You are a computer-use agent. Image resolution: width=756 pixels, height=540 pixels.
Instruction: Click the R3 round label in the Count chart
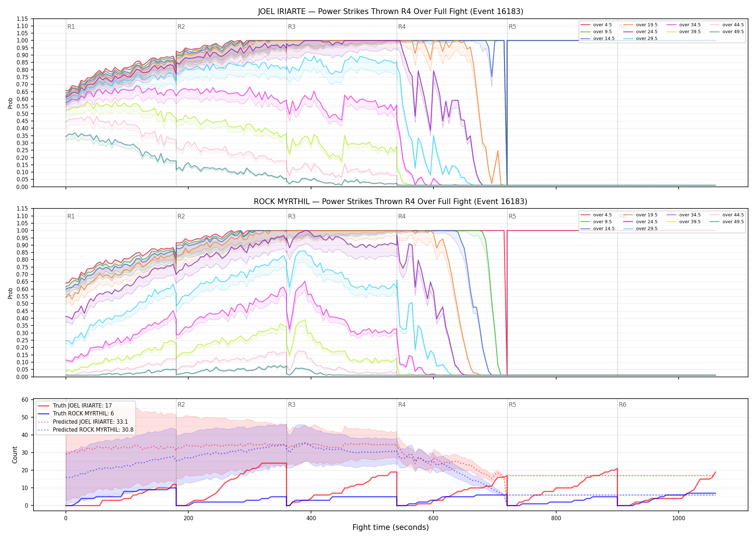[292, 405]
